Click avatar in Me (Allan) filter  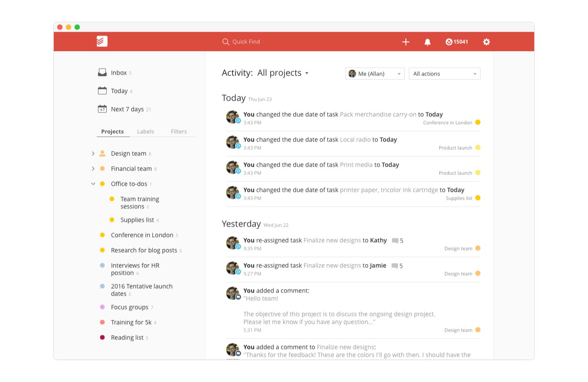pos(352,74)
